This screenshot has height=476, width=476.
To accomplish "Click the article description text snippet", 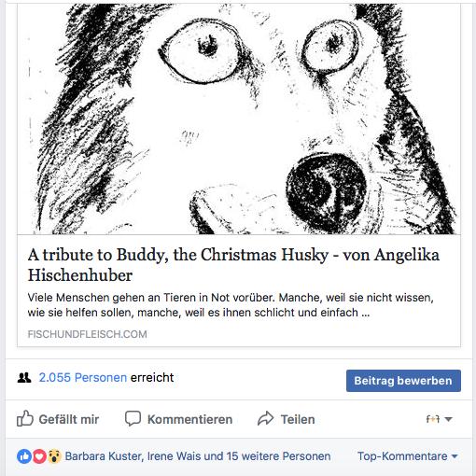I will coord(231,305).
